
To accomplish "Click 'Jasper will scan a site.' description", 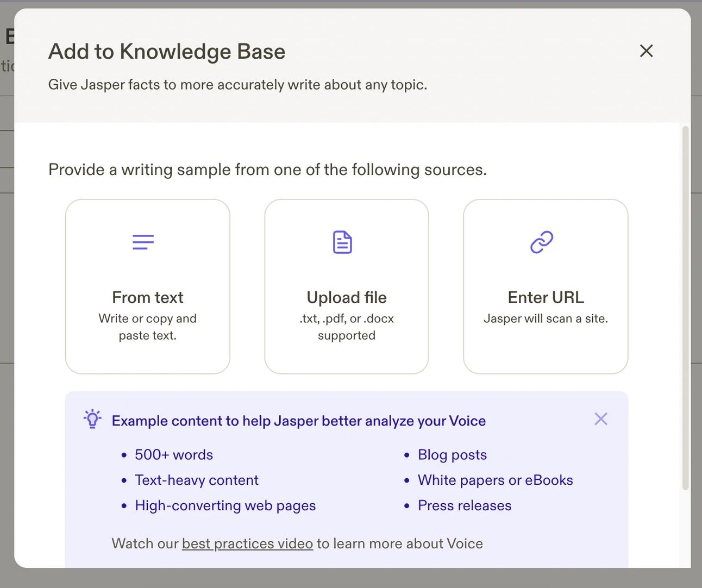I will coord(546,318).
